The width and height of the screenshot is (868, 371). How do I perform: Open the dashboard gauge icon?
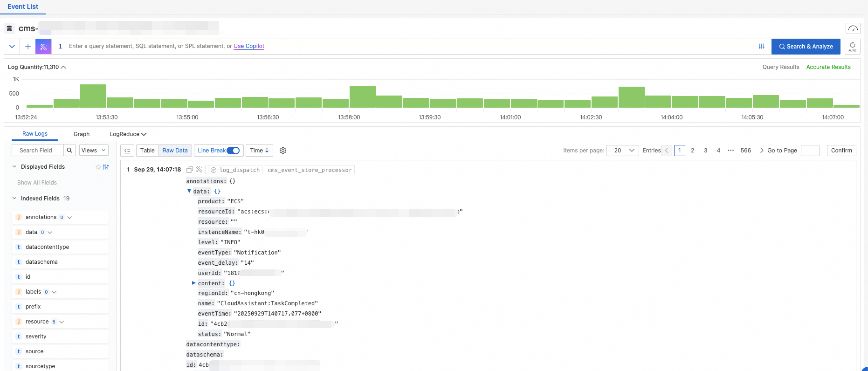(x=853, y=28)
